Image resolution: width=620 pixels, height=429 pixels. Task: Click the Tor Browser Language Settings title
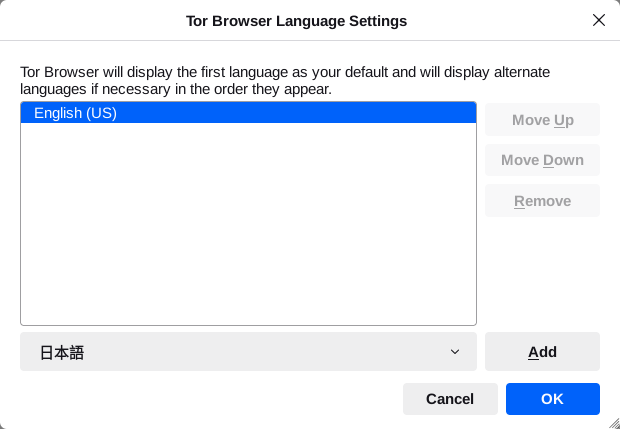[296, 20]
